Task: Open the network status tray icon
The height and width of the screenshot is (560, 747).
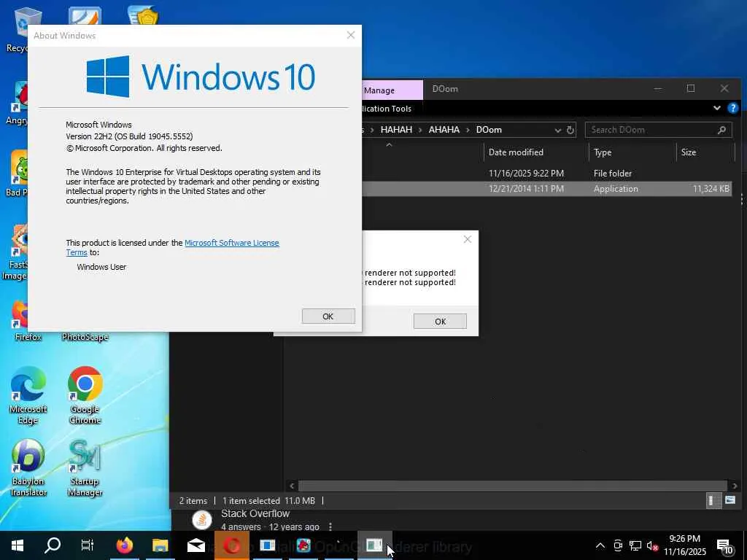Action: tap(635, 545)
